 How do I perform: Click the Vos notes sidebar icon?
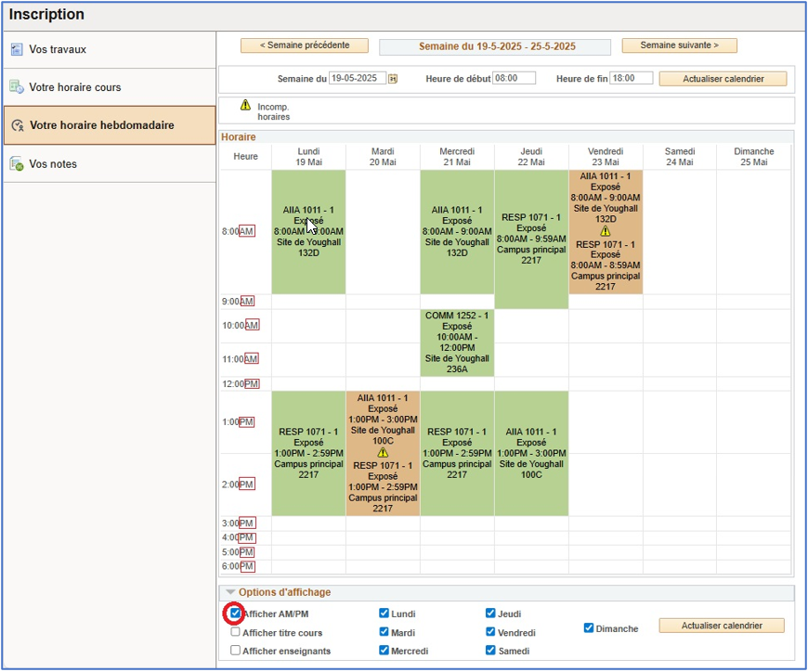[x=17, y=164]
